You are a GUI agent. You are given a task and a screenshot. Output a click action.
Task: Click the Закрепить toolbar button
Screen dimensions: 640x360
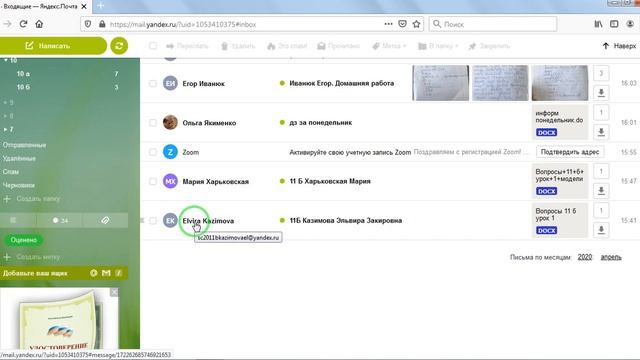[x=489, y=46]
